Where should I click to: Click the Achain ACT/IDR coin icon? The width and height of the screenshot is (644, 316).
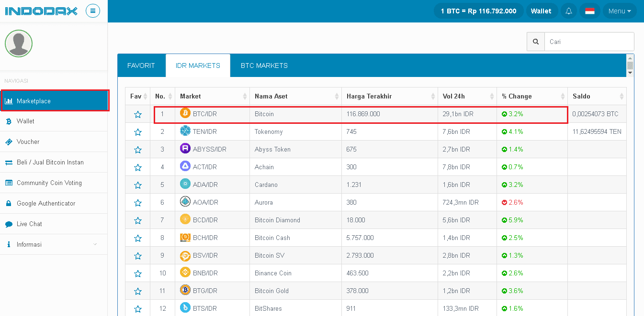185,166
